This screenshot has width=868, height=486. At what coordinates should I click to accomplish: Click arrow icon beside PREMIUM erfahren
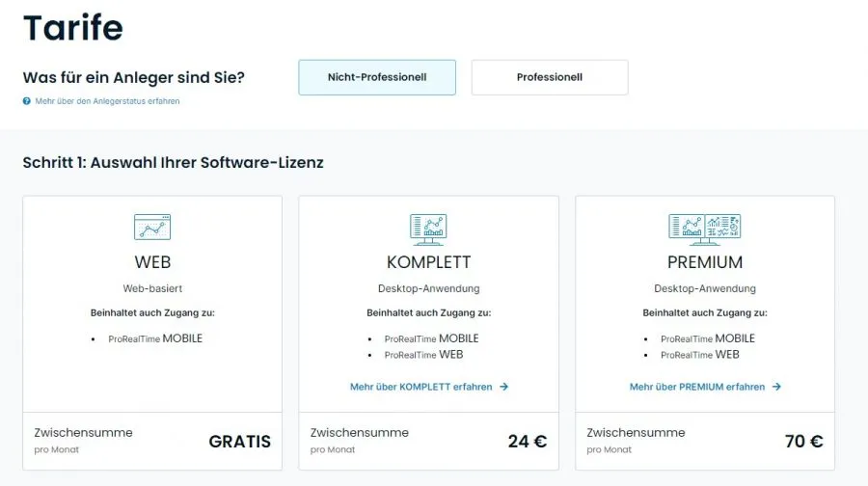pos(776,387)
